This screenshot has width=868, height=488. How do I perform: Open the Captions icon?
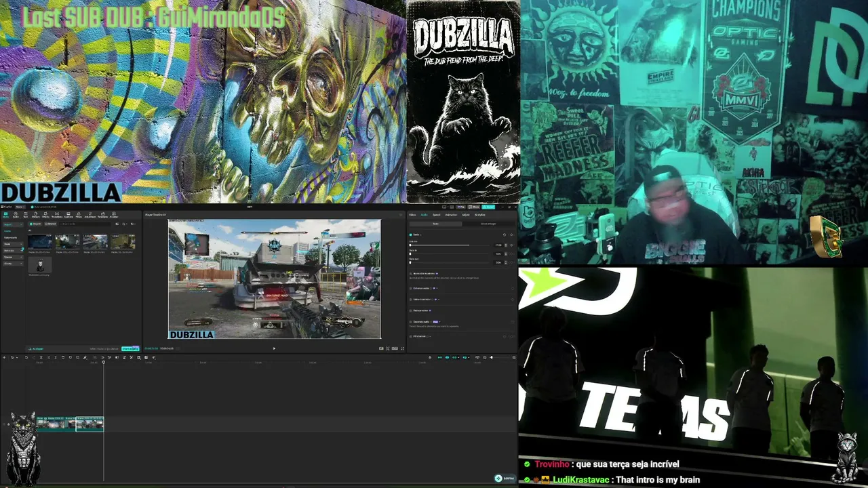click(x=68, y=215)
